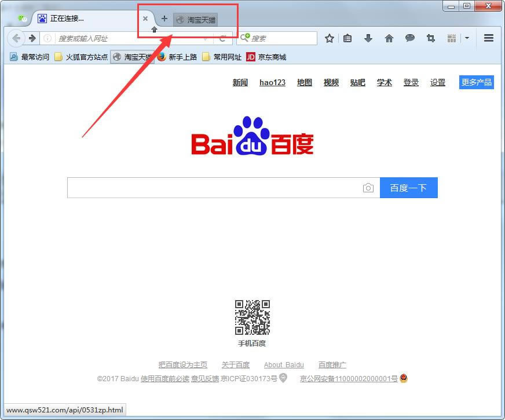Go to the home page icon
This screenshot has width=505, height=420.
click(x=389, y=38)
